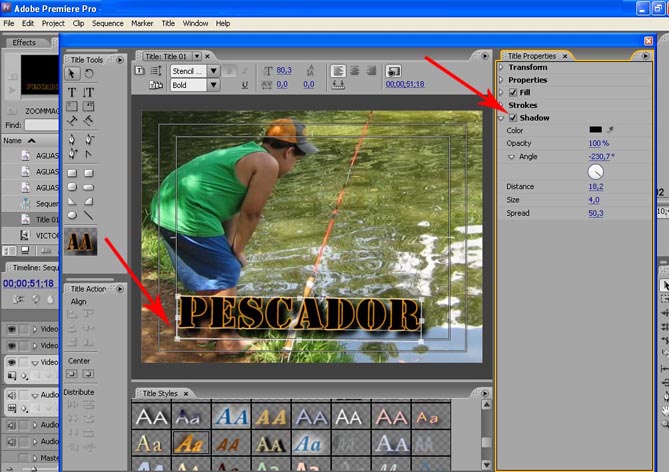This screenshot has width=669, height=472.
Task: Select the Rotation tool in Title Tools
Action: pyautogui.click(x=87, y=73)
